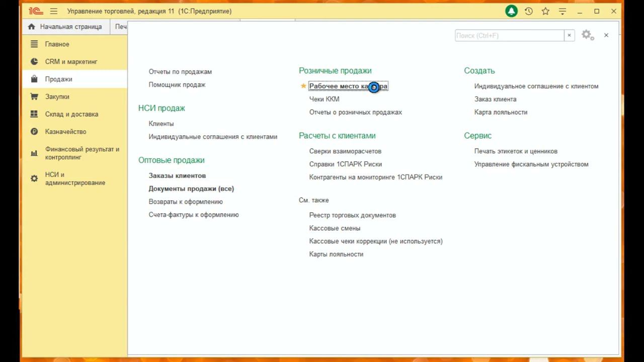Open Реестр торговых документов
Screen dimensions: 644x362
tap(353, 215)
